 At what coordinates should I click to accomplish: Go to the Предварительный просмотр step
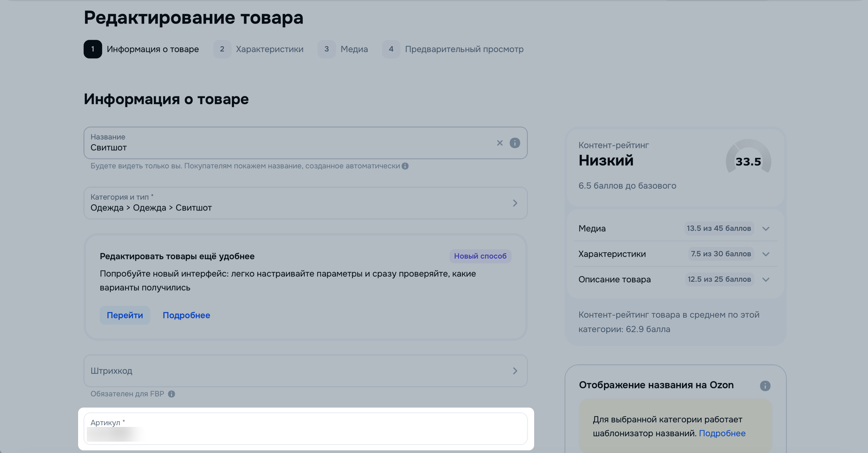point(464,49)
